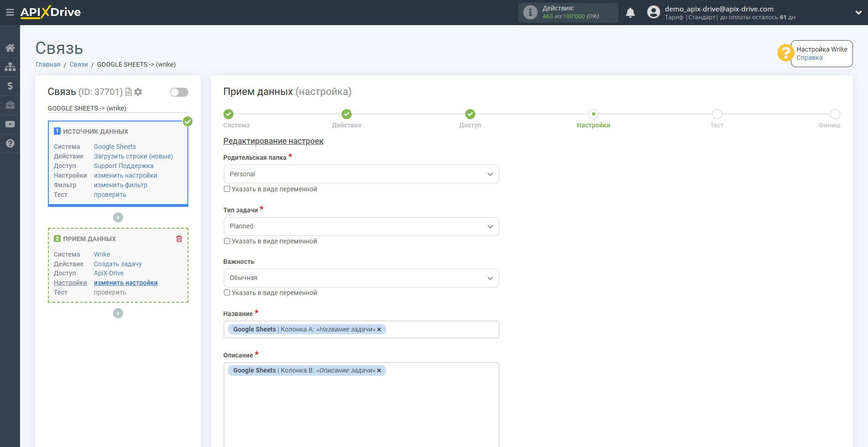The image size is (868, 447).
Task: Add a block after the data source
Action: [118, 217]
